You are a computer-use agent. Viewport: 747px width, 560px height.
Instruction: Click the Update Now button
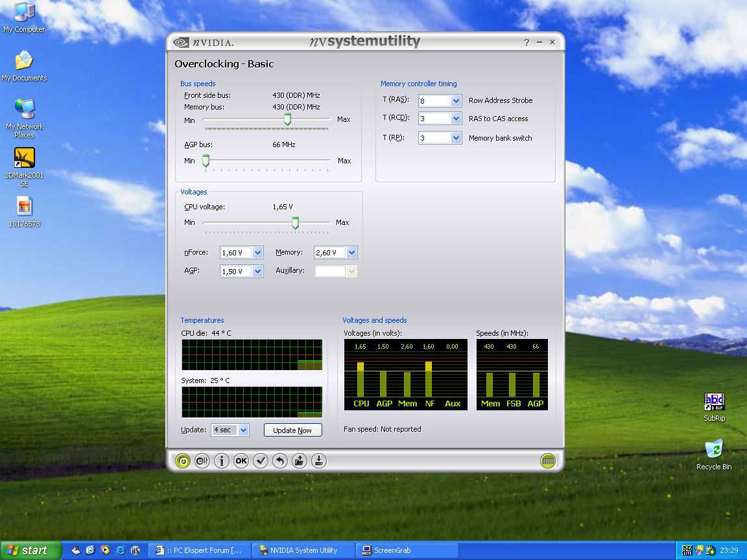292,430
